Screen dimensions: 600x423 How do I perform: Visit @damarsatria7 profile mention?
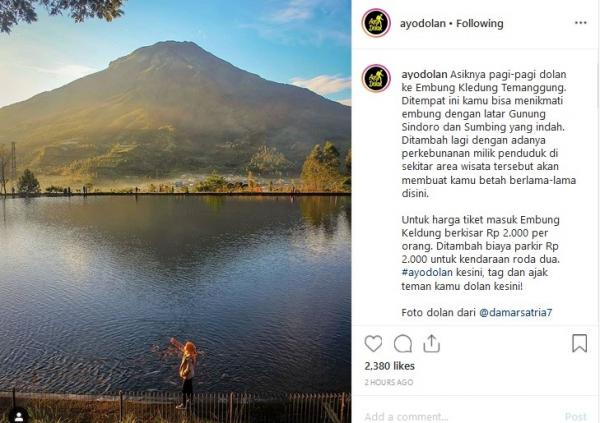point(515,312)
